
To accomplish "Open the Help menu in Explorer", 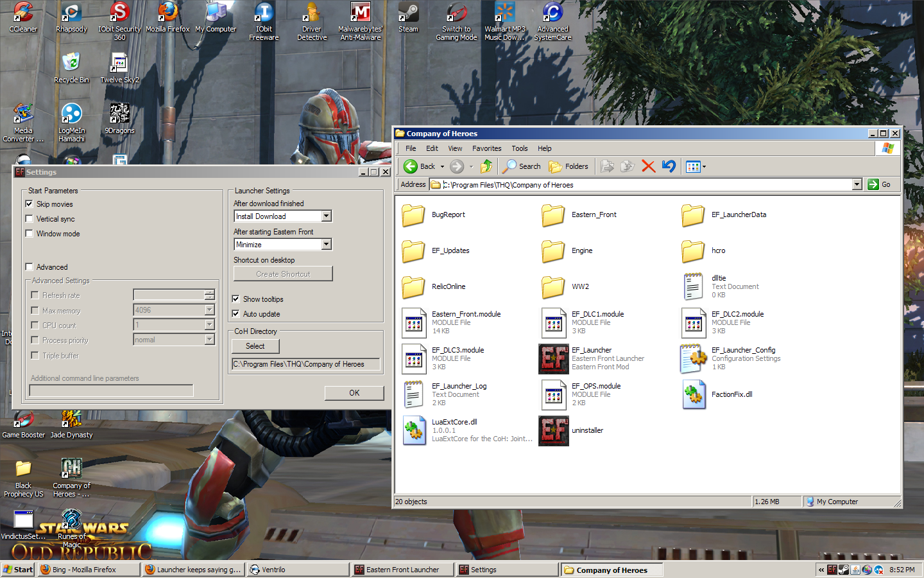I will click(x=544, y=148).
